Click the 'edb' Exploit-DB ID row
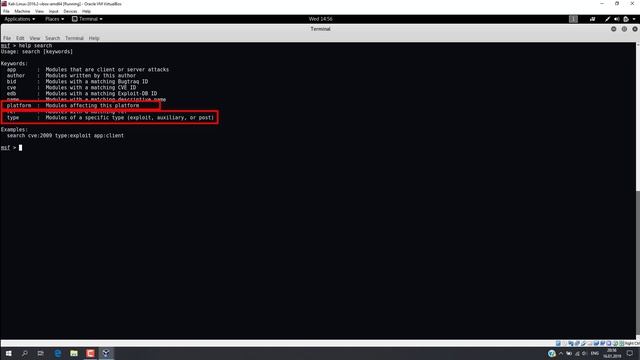The image size is (640, 360). click(82, 93)
